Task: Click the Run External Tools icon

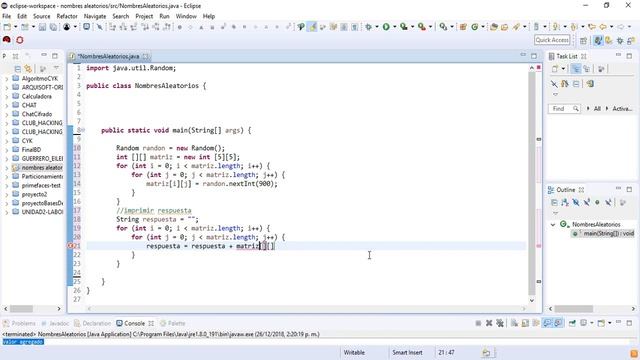Action: coord(422,27)
